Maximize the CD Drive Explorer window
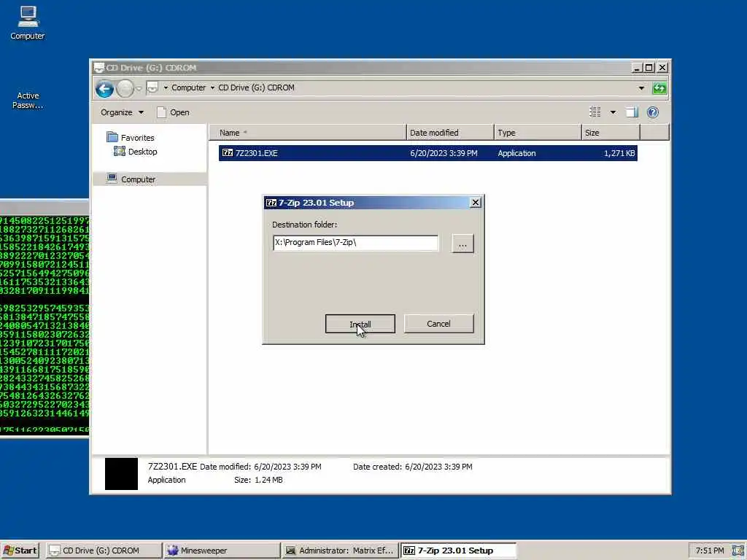This screenshot has width=747, height=560. (649, 68)
